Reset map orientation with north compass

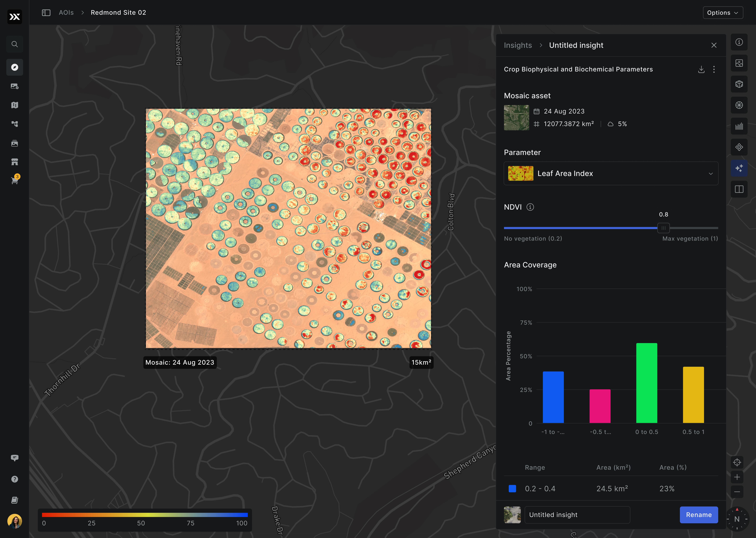pos(737,519)
